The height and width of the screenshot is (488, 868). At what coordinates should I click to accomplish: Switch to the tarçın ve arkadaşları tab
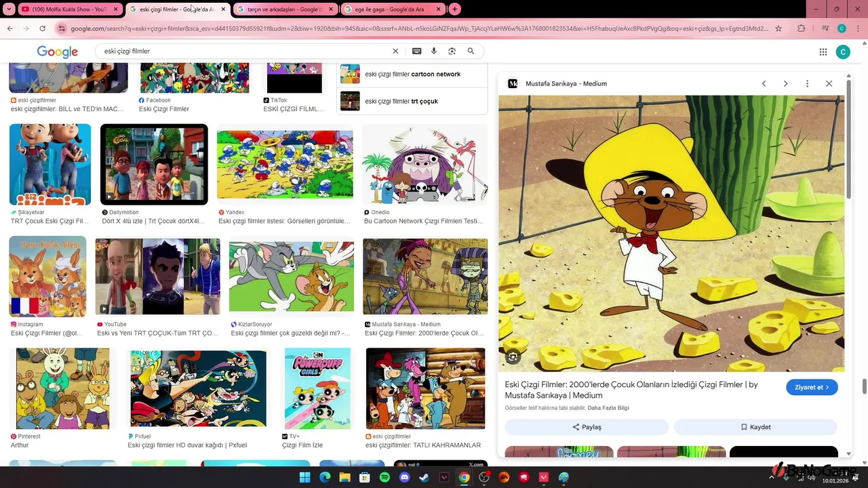[x=285, y=9]
